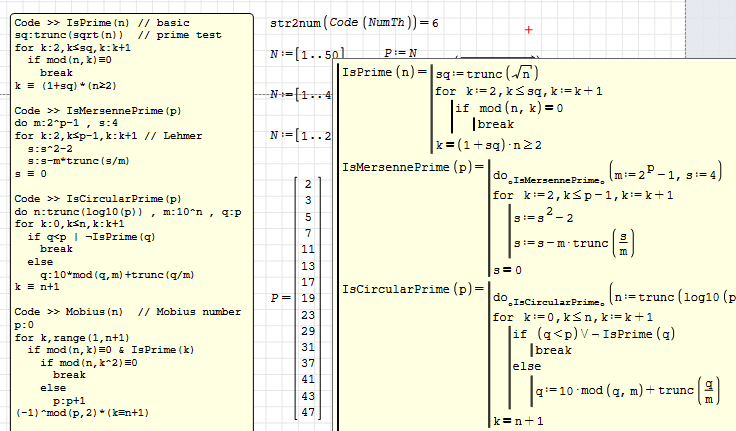Viewport: 736px width, 431px height.
Task: Click the red plus cursor marker
Action: pyautogui.click(x=528, y=31)
